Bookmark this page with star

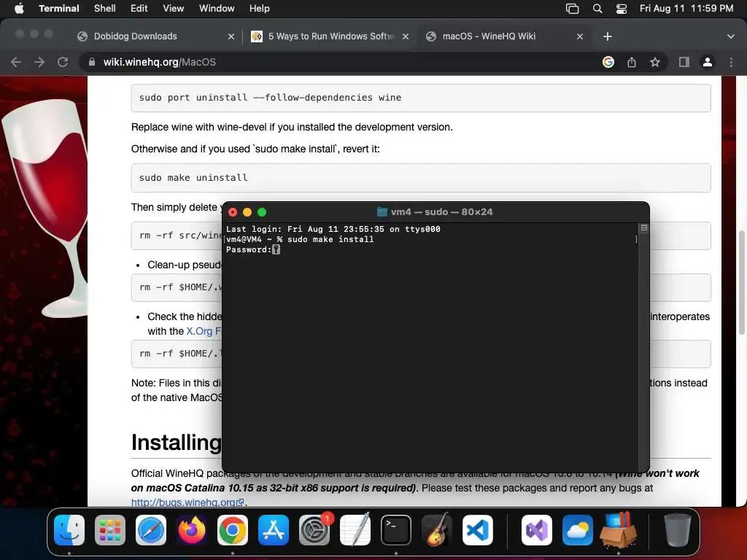tap(655, 62)
